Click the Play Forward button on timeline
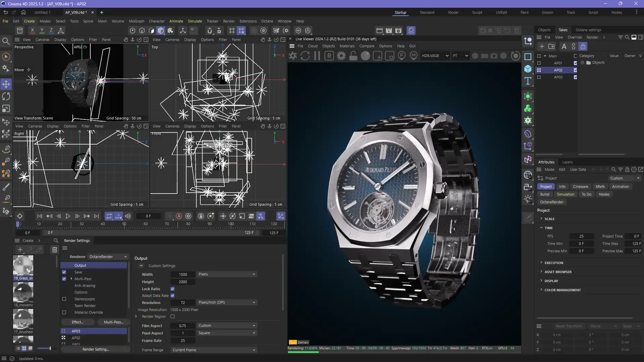The image size is (644, 362). coord(68,216)
